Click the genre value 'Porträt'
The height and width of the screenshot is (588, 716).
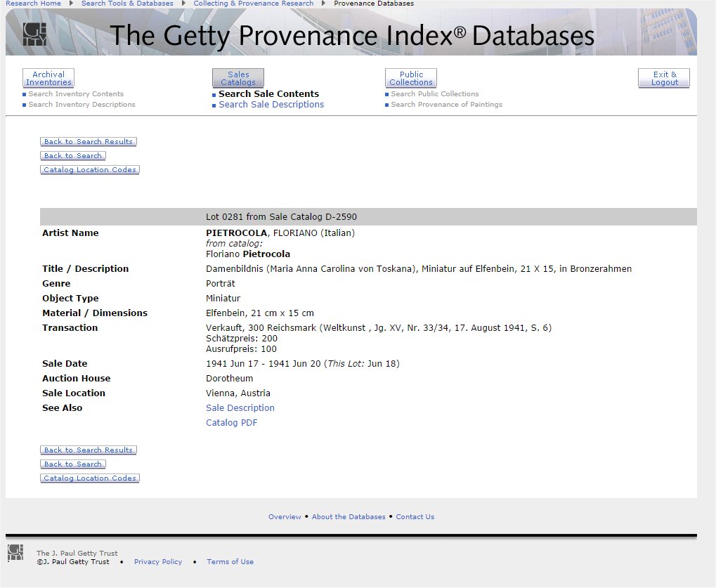221,284
